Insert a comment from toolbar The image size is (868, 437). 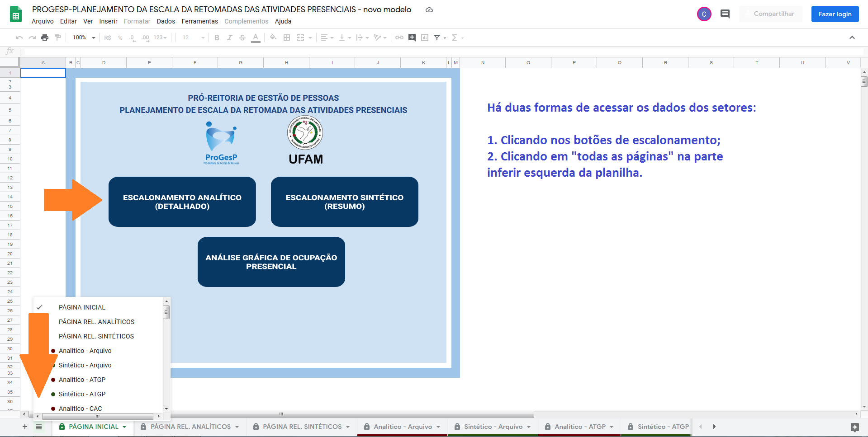tap(412, 38)
